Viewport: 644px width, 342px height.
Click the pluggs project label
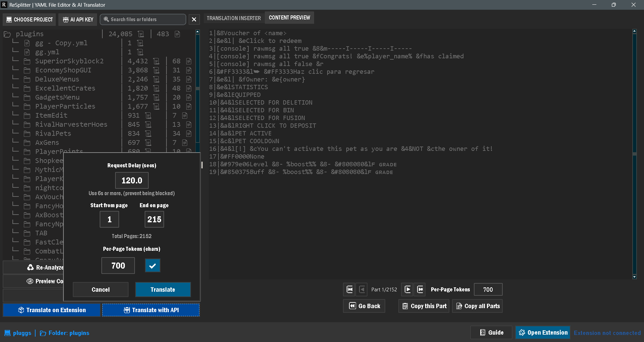click(x=18, y=333)
